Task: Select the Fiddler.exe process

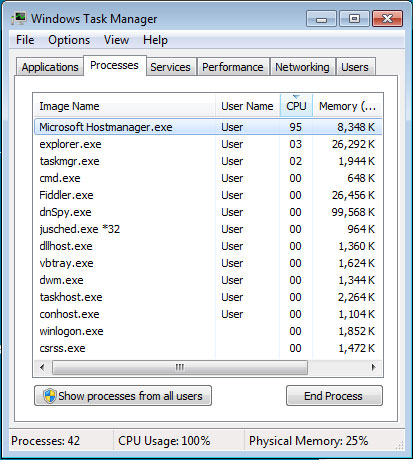Action: click(x=208, y=195)
